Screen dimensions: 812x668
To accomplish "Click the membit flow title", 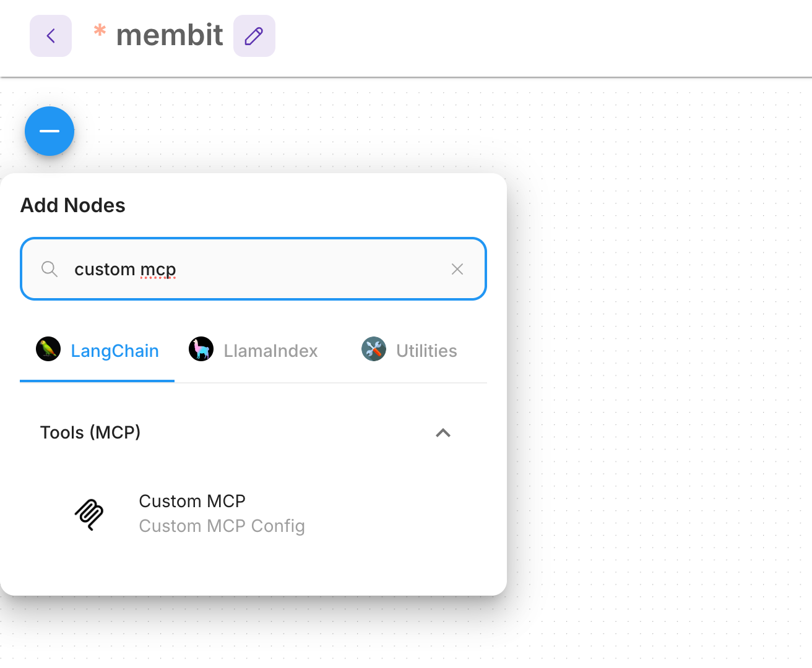I will point(168,35).
